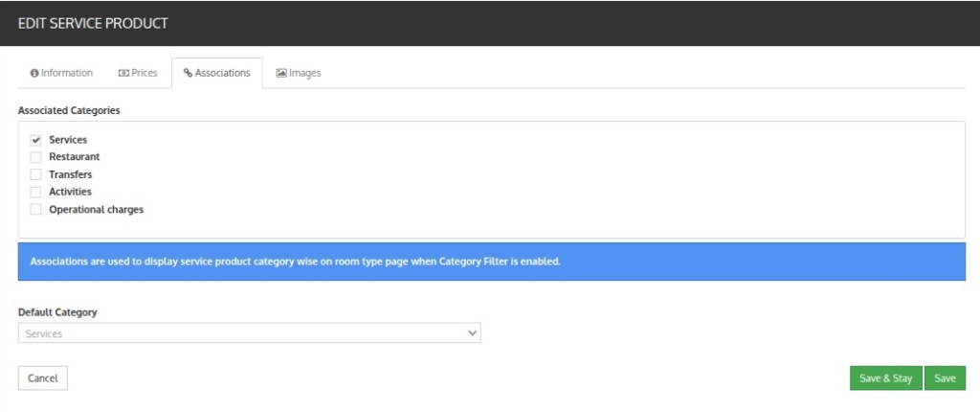980x412 pixels.
Task: Click the Services category label
Action: pos(68,140)
